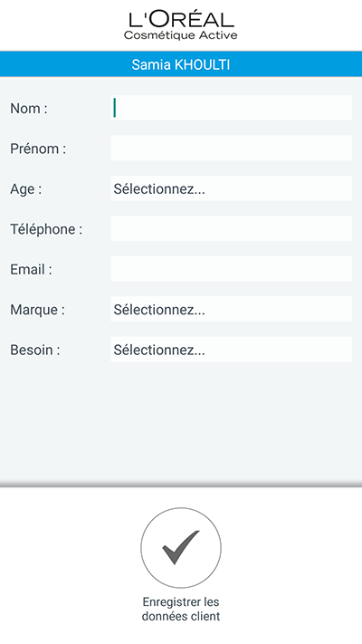362x644 pixels.
Task: Click the Cosmétique Active subtitle
Action: [181, 35]
